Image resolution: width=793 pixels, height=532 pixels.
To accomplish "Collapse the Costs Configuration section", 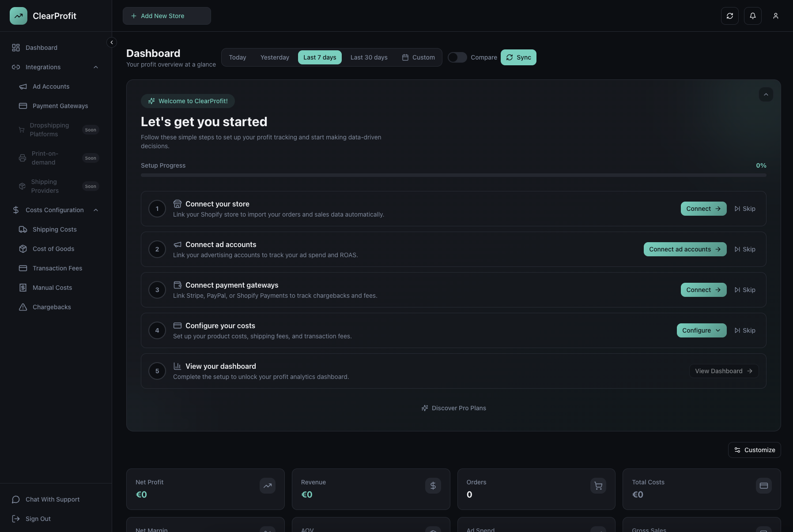I will point(96,210).
